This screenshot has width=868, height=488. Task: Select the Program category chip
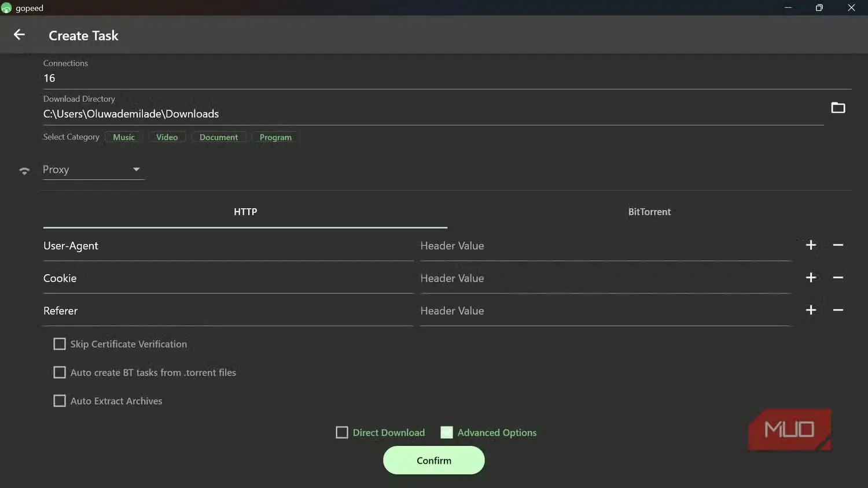click(275, 137)
